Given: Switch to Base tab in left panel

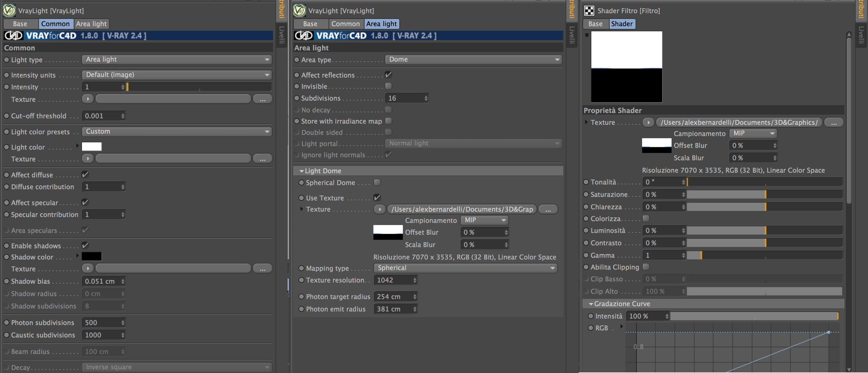Looking at the screenshot, I should point(20,24).
